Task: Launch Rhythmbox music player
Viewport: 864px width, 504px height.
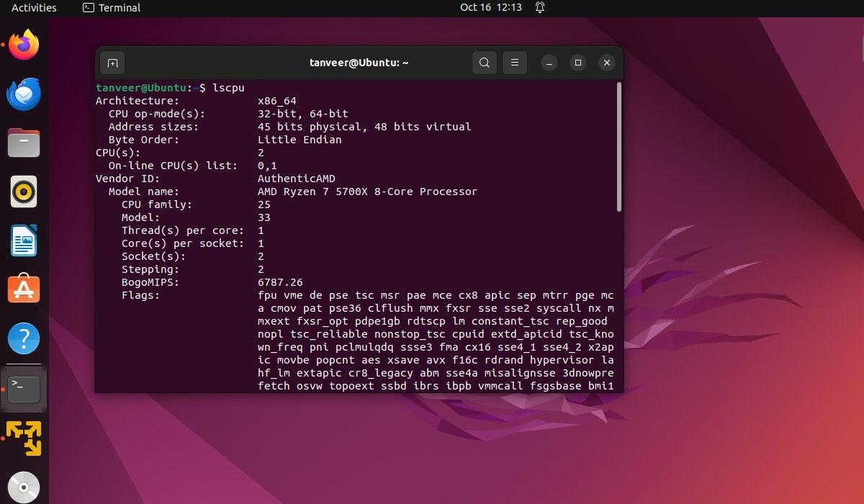Action: [24, 192]
